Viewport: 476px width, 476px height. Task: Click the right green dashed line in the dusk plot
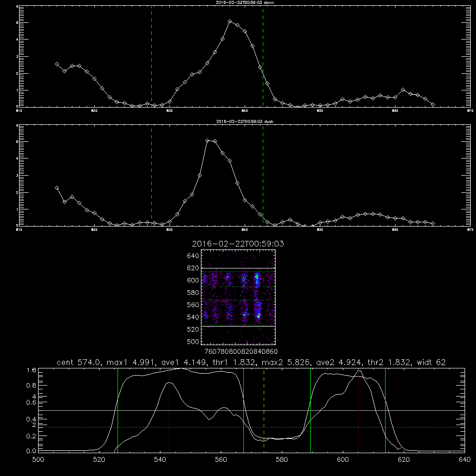(x=263, y=176)
